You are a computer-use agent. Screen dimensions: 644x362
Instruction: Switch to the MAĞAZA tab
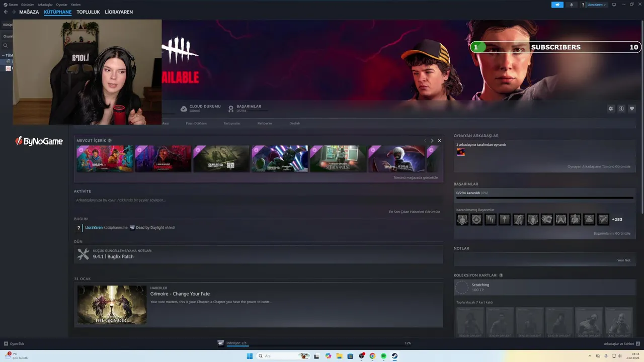[29, 12]
